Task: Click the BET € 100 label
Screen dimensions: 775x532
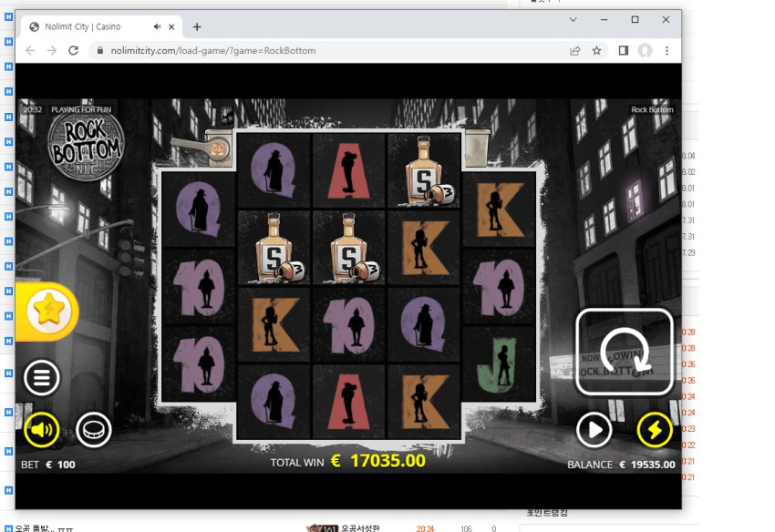Action: point(48,465)
